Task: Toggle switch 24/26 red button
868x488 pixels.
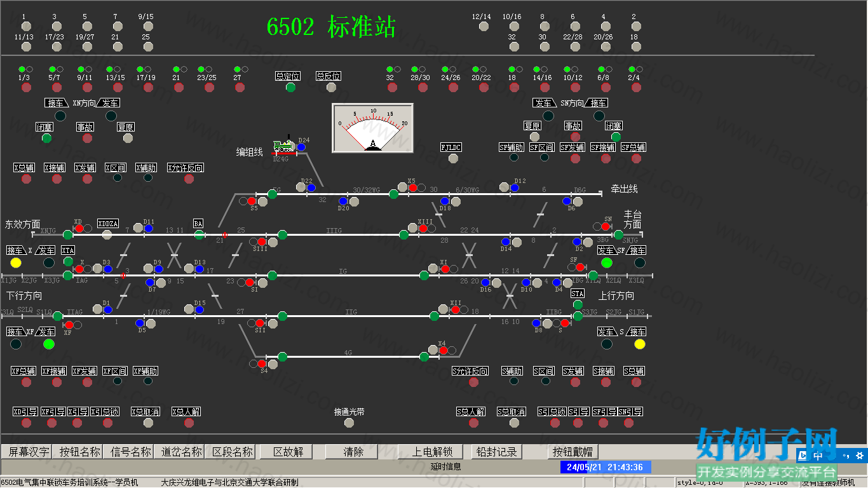Action: (x=453, y=87)
